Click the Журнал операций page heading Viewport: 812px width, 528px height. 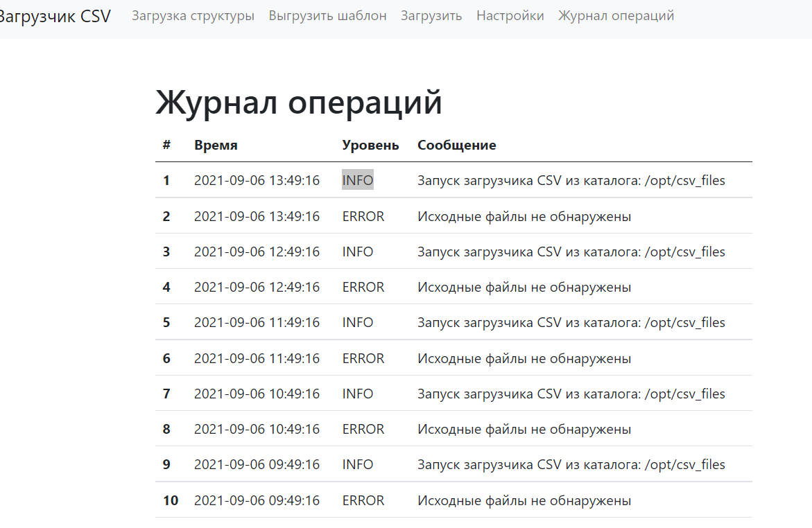tap(298, 101)
